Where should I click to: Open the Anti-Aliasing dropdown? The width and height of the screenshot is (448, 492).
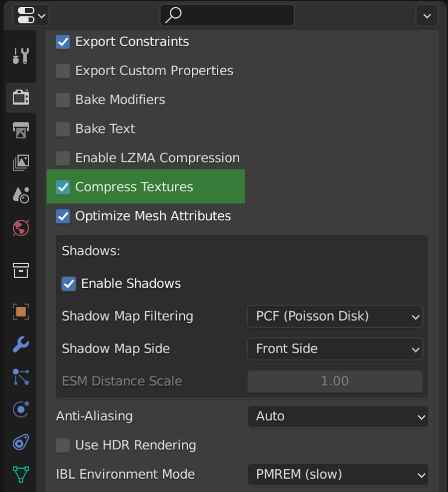tap(338, 416)
